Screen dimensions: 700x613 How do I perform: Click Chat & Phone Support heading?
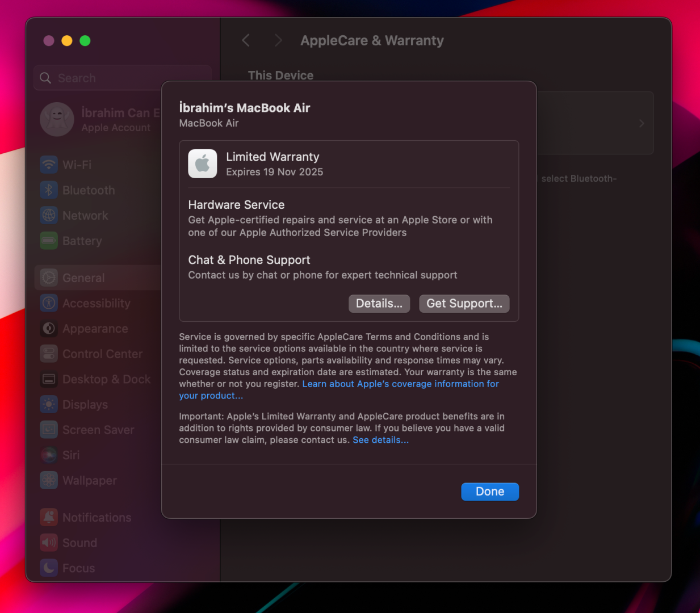pos(249,260)
